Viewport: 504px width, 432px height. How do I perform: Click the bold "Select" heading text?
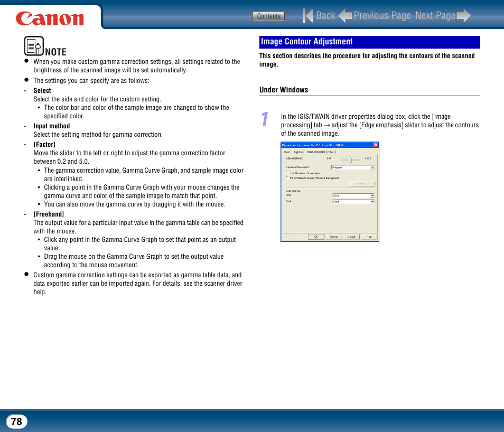(x=42, y=91)
